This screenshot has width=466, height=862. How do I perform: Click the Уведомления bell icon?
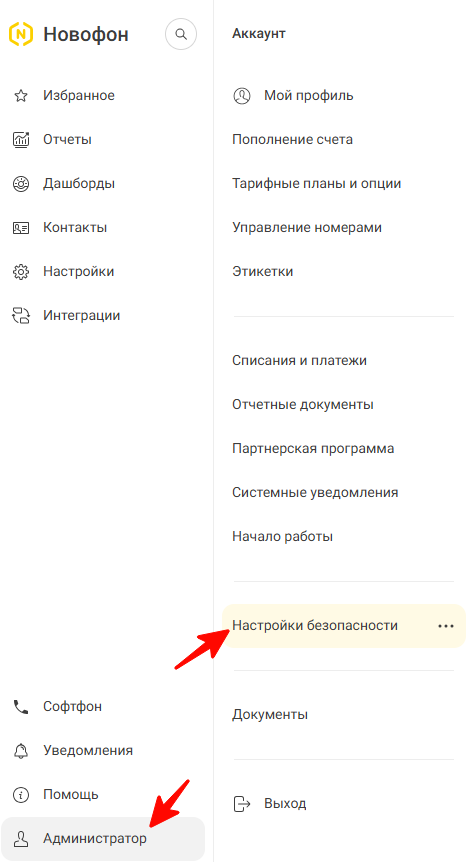(x=21, y=750)
